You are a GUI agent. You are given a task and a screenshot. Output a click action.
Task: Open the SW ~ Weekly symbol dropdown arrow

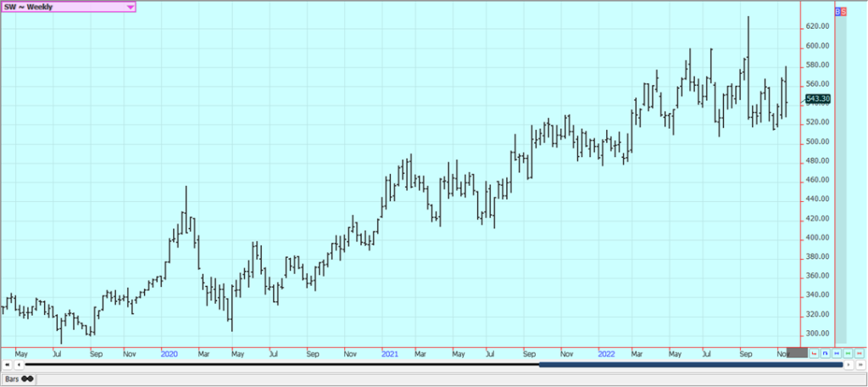click(x=130, y=7)
